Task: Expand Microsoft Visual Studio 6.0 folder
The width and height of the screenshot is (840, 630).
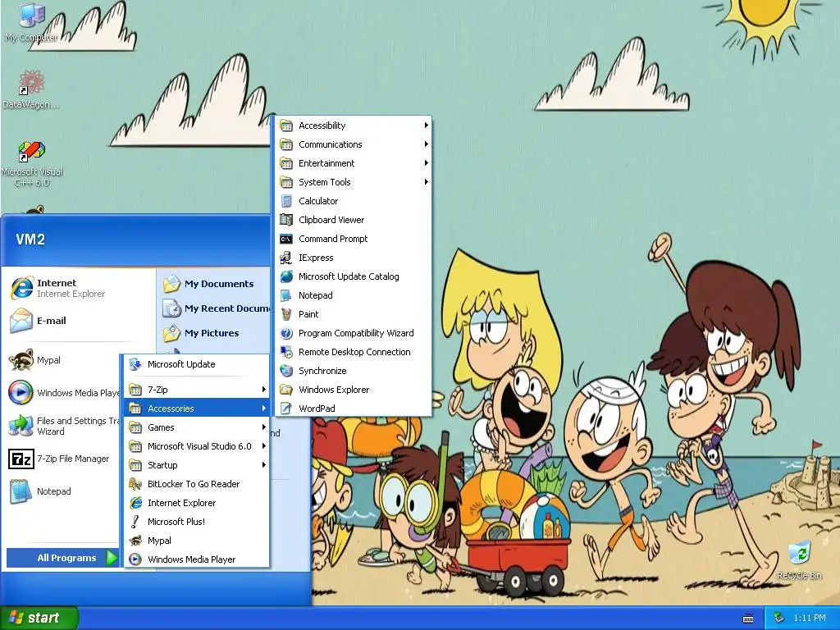Action: tap(197, 446)
